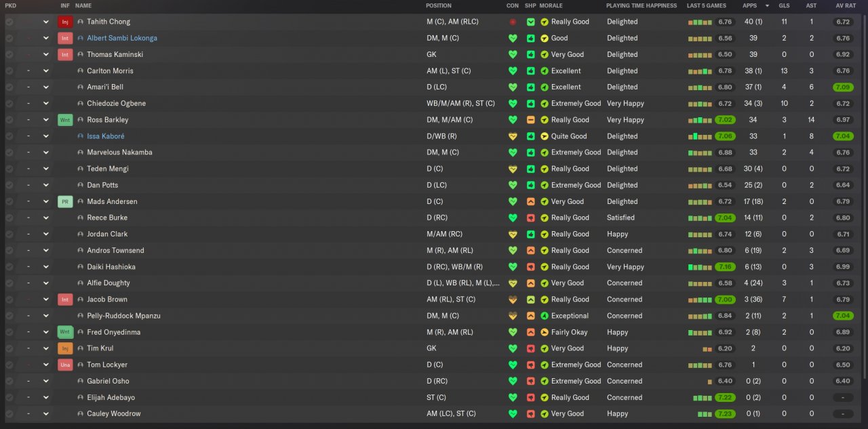Click the Wnt wanted badge beside Ross Barkley
The width and height of the screenshot is (868, 429).
(x=65, y=120)
